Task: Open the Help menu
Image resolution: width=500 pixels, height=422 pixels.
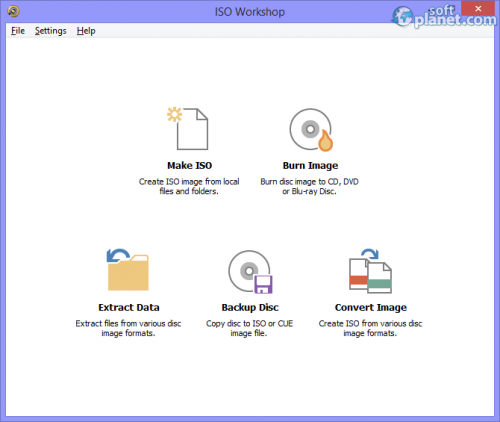Action: [x=86, y=31]
